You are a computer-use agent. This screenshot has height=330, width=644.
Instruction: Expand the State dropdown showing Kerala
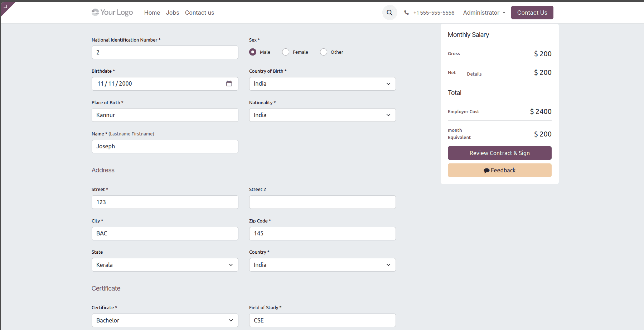165,265
